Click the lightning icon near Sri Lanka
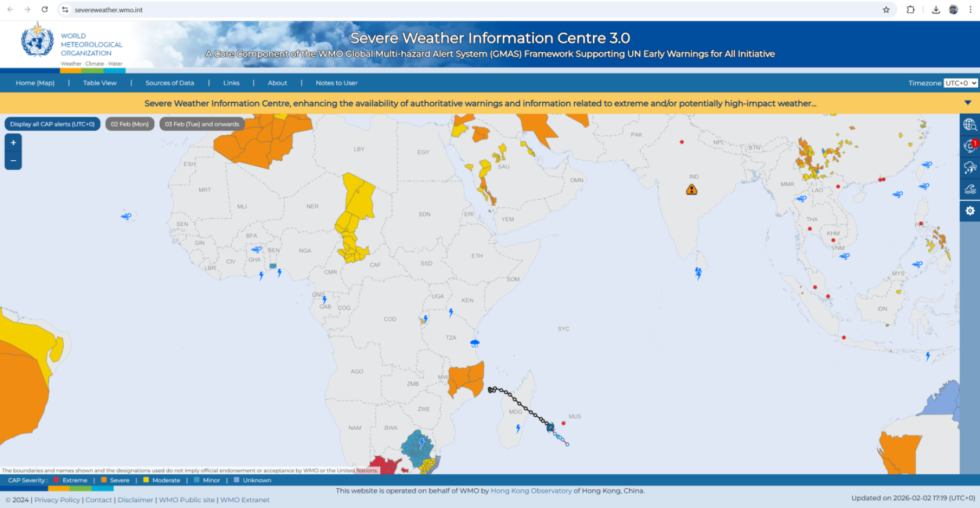980x508 pixels. pos(698,273)
